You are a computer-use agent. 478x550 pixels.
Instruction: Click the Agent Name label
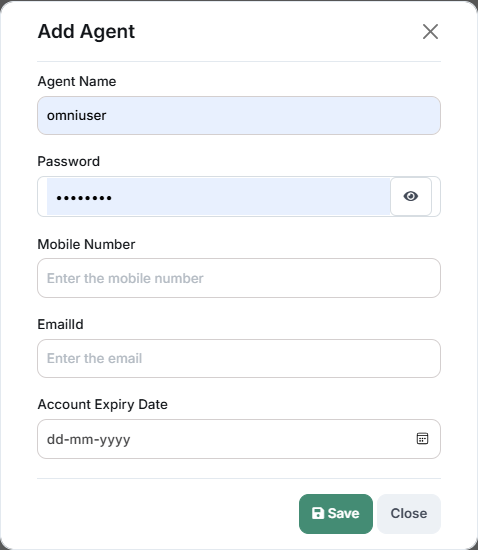point(77,81)
